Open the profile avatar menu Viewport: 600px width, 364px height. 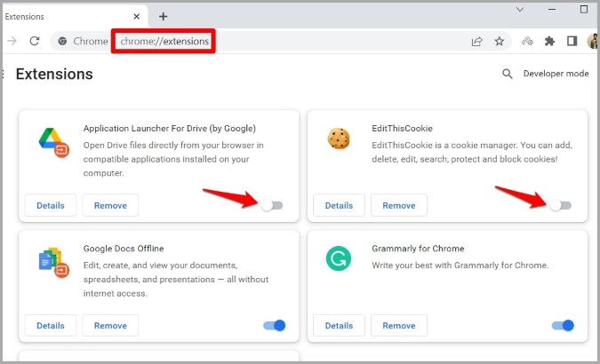tap(593, 41)
